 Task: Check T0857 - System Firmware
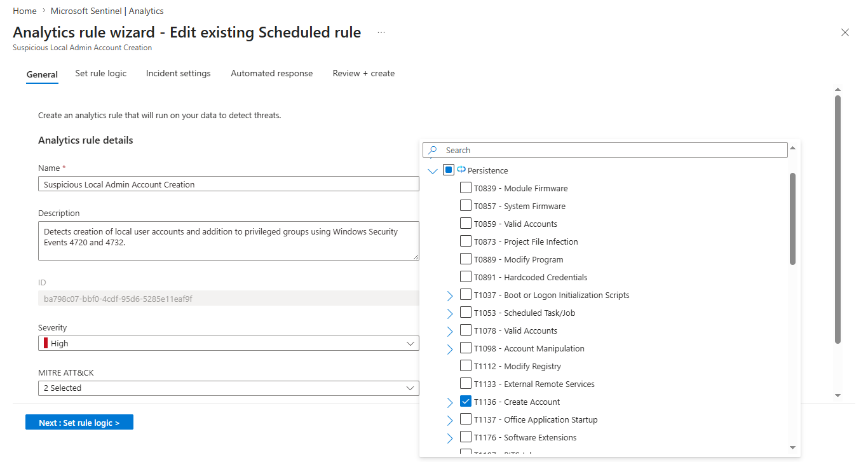(466, 205)
